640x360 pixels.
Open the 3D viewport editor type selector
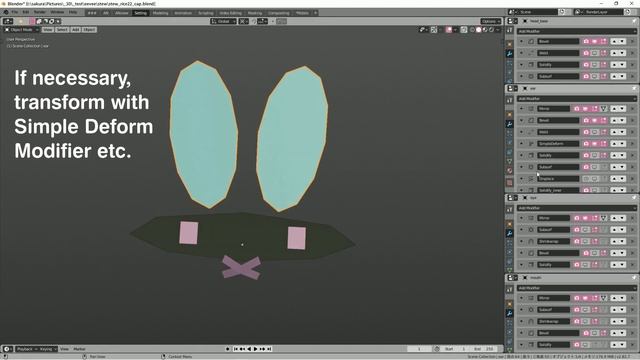coord(8,21)
